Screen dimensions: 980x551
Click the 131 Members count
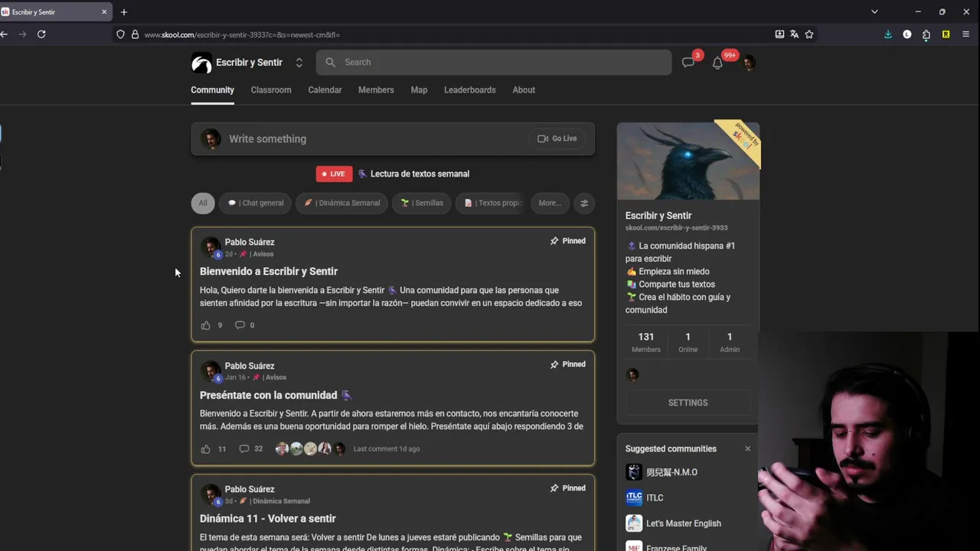click(x=646, y=342)
